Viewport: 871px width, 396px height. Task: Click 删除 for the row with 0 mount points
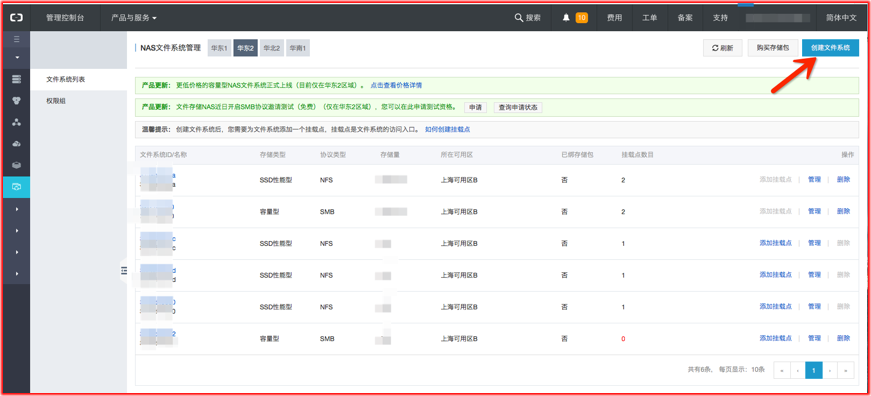(843, 338)
